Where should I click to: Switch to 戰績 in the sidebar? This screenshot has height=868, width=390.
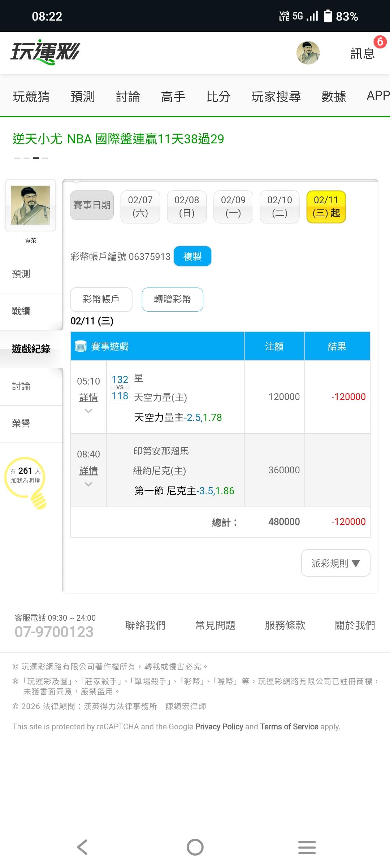tap(21, 311)
